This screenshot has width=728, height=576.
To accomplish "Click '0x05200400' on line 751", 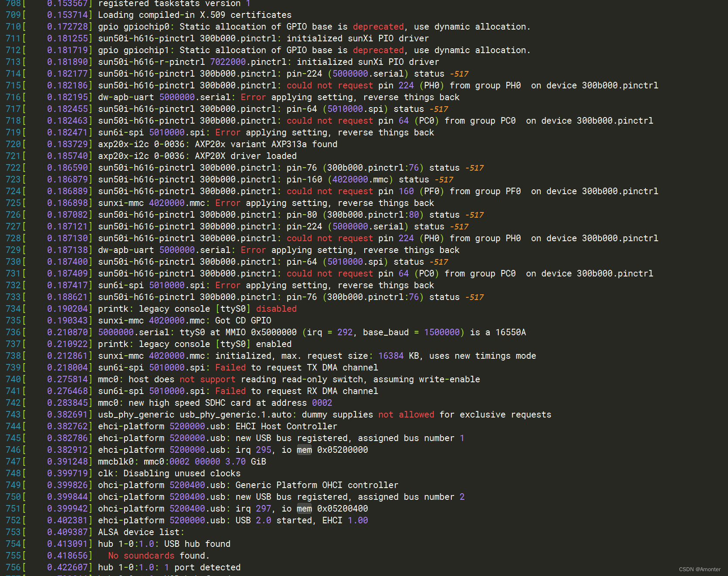I will coord(342,509).
